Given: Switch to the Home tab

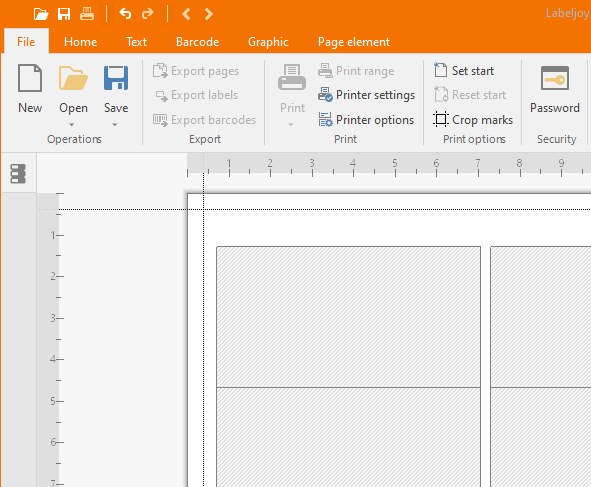Looking at the screenshot, I should tap(80, 41).
